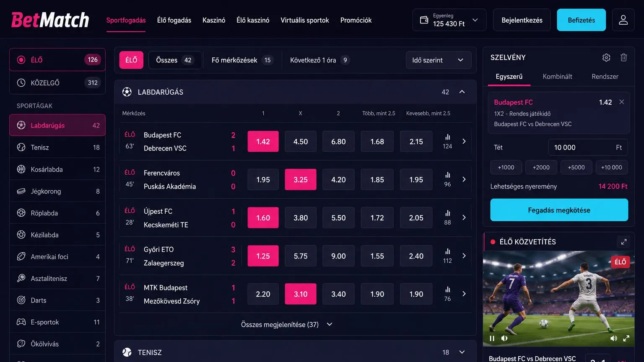Screen dimensions: 644x362
Task: Remove Budapest FC bet from slip
Action: (622, 102)
